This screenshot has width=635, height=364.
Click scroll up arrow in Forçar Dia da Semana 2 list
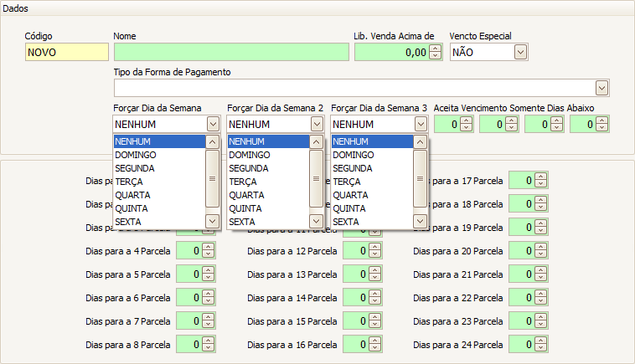coord(316,142)
